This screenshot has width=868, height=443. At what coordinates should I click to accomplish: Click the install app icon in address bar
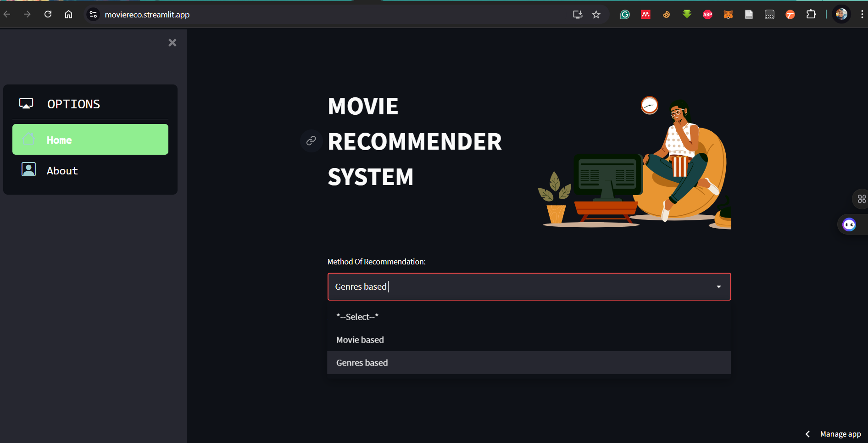(x=578, y=15)
